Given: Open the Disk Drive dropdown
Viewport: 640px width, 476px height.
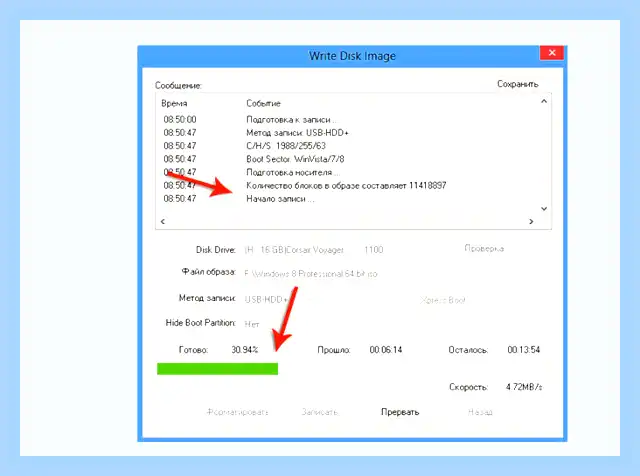Looking at the screenshot, I should coord(313,249).
